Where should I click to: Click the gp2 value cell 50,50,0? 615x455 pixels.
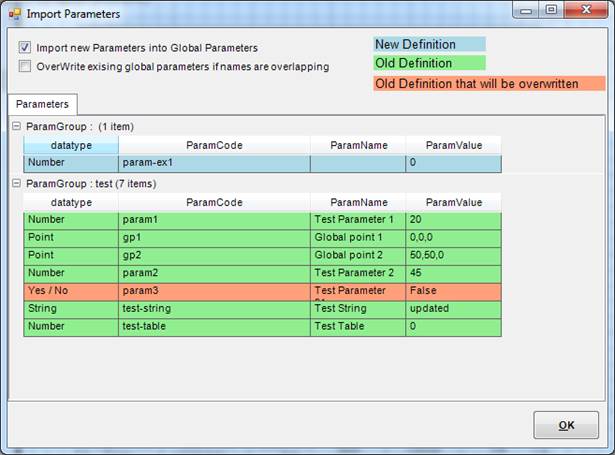point(452,256)
